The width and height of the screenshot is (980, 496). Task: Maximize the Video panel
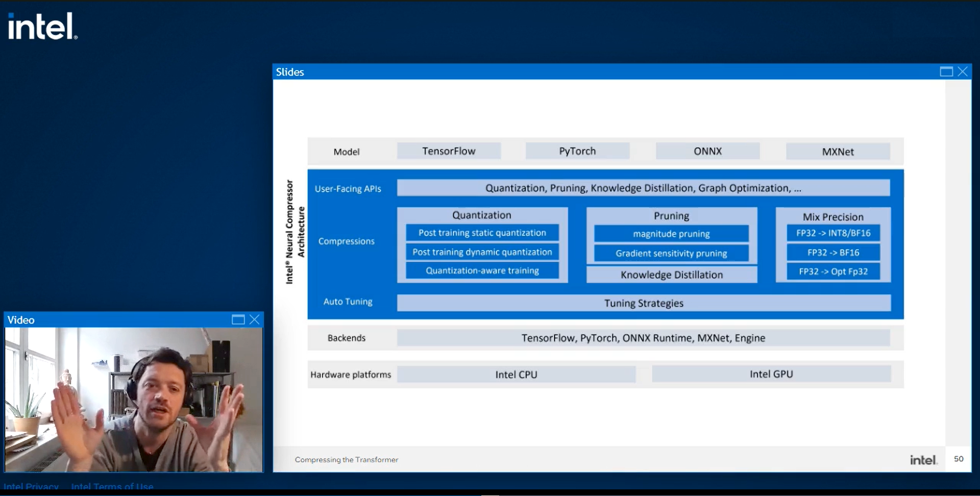[238, 320]
